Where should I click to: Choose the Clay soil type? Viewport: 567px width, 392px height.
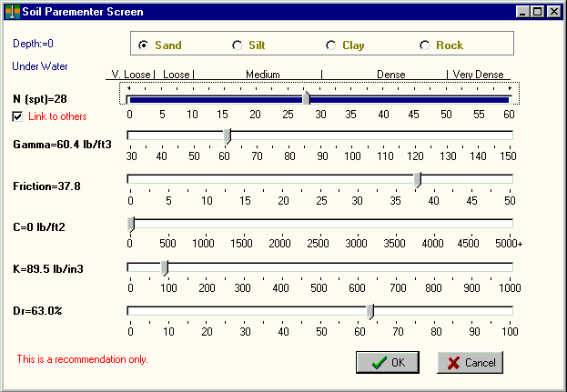(x=331, y=45)
